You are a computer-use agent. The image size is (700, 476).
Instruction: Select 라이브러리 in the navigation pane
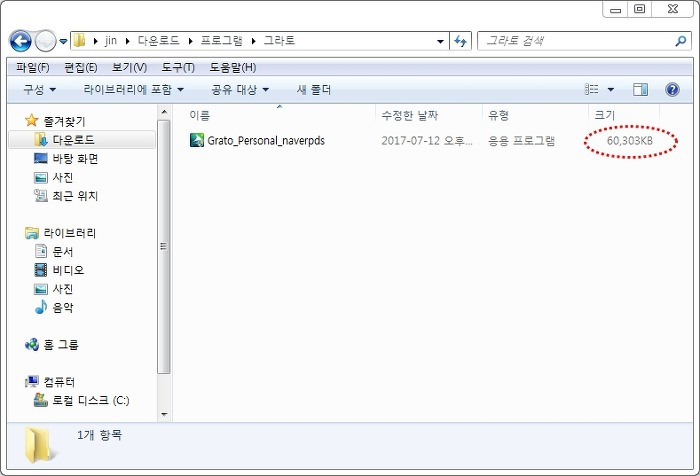tap(70, 233)
